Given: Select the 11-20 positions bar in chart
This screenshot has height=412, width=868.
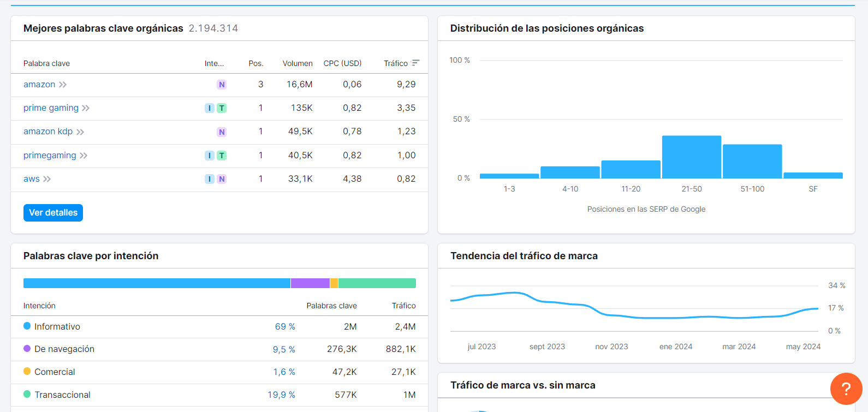Looking at the screenshot, I should [x=631, y=170].
